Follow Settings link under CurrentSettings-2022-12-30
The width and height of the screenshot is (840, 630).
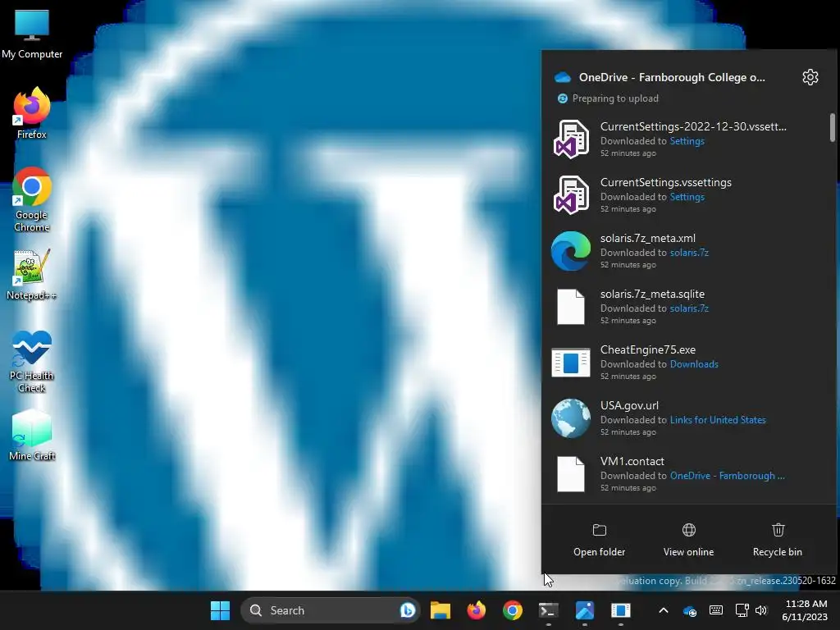(x=687, y=141)
